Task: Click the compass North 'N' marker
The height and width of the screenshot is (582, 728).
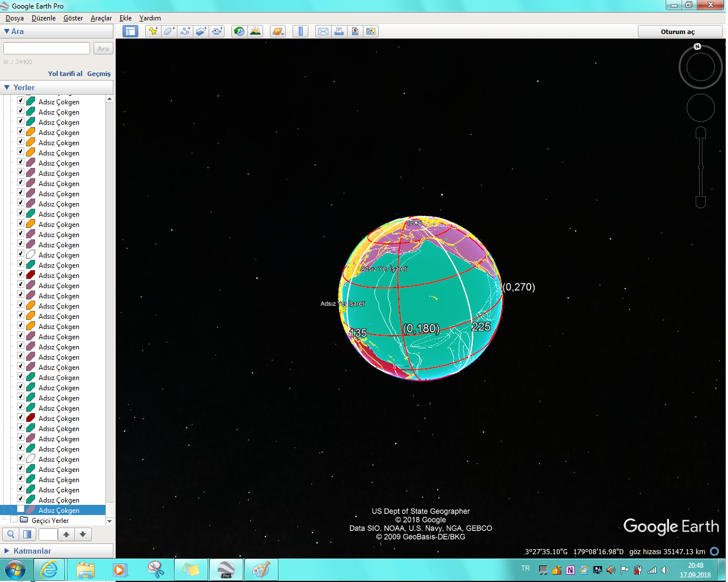Action: pos(697,47)
